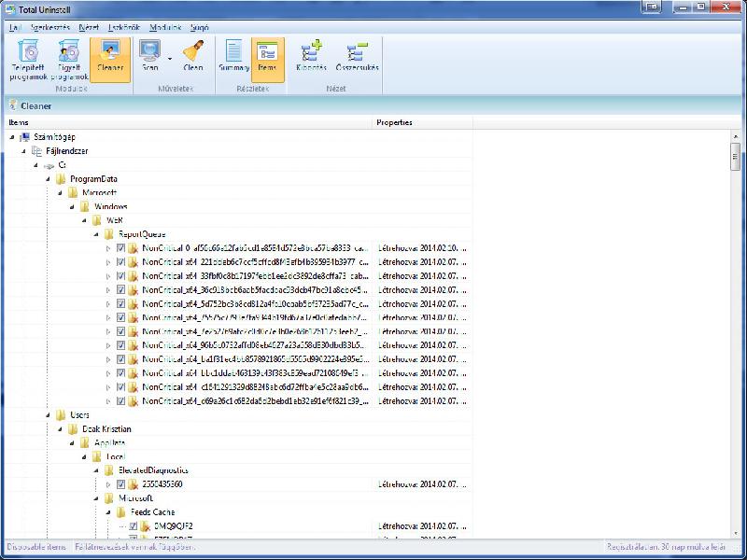Click the Összecsukás collapse-all icon

click(358, 50)
